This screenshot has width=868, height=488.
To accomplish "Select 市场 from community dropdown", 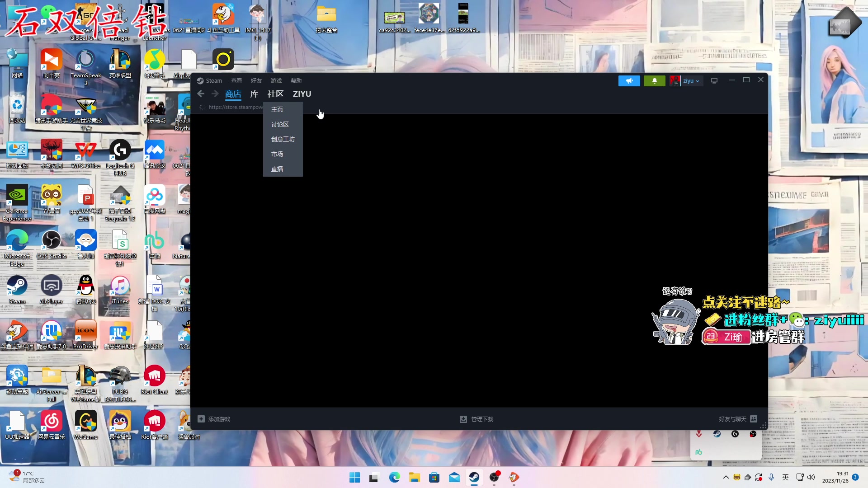I will (283, 154).
